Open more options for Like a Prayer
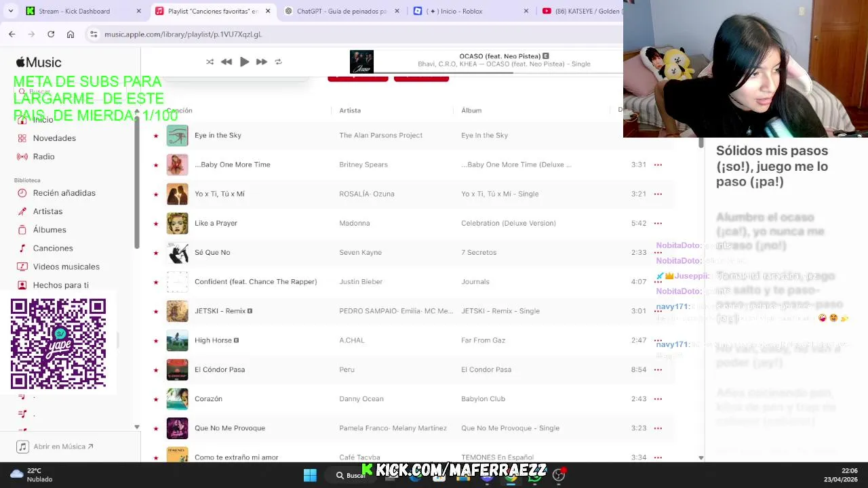Viewport: 868px width, 488px height. point(658,223)
